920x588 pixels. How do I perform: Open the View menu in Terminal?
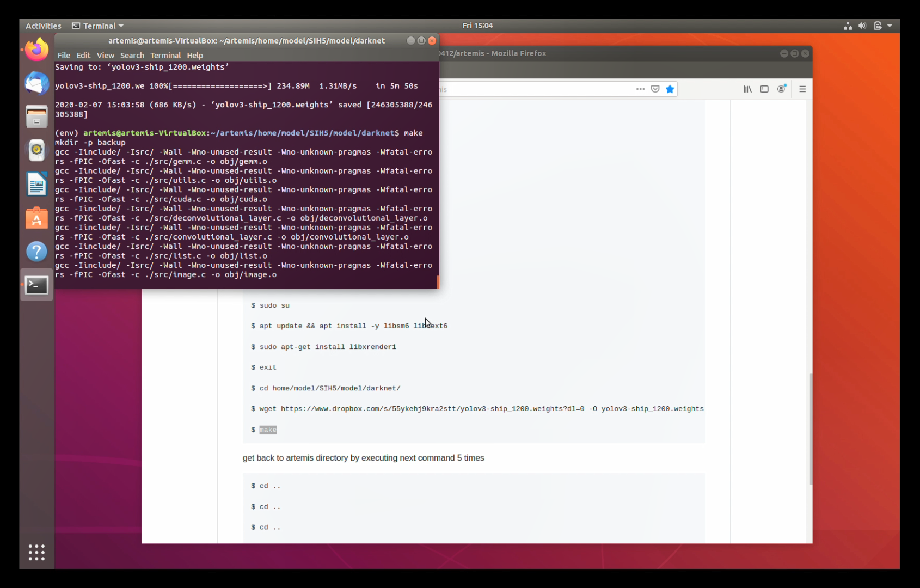[x=106, y=55]
